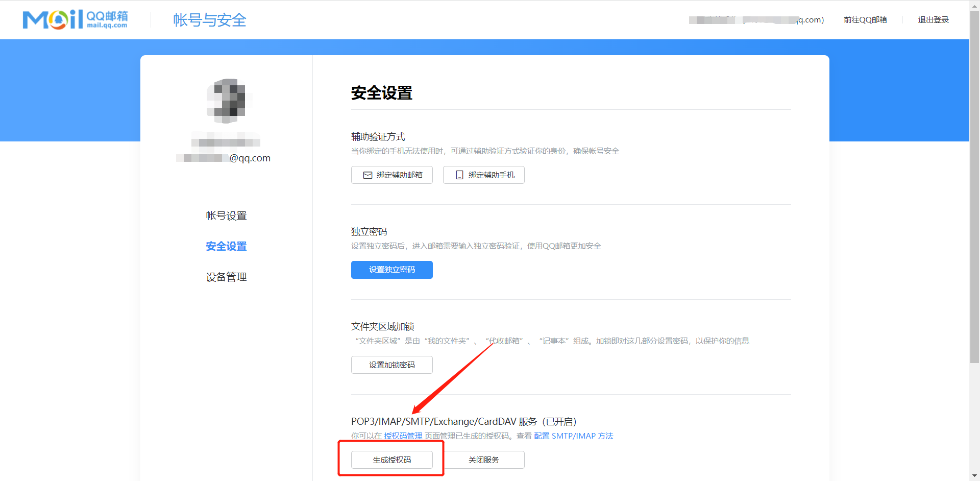Click the scrollbar down arrow
Image resolution: width=980 pixels, height=481 pixels.
[974, 476]
